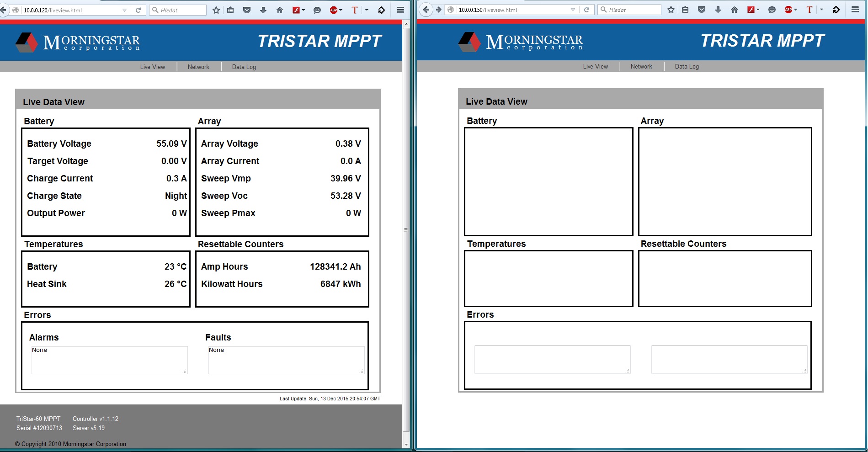Click the Battery Voltage value 55.09 V

pos(171,144)
